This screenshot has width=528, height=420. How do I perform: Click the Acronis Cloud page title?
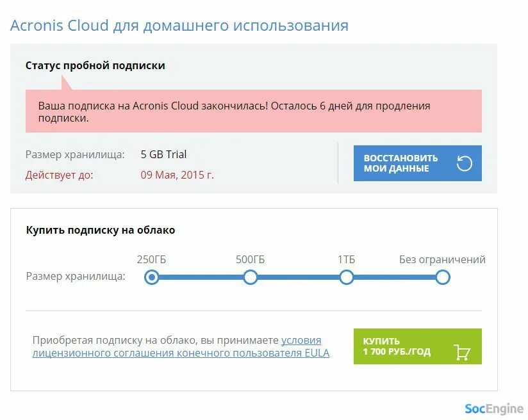pyautogui.click(x=179, y=26)
